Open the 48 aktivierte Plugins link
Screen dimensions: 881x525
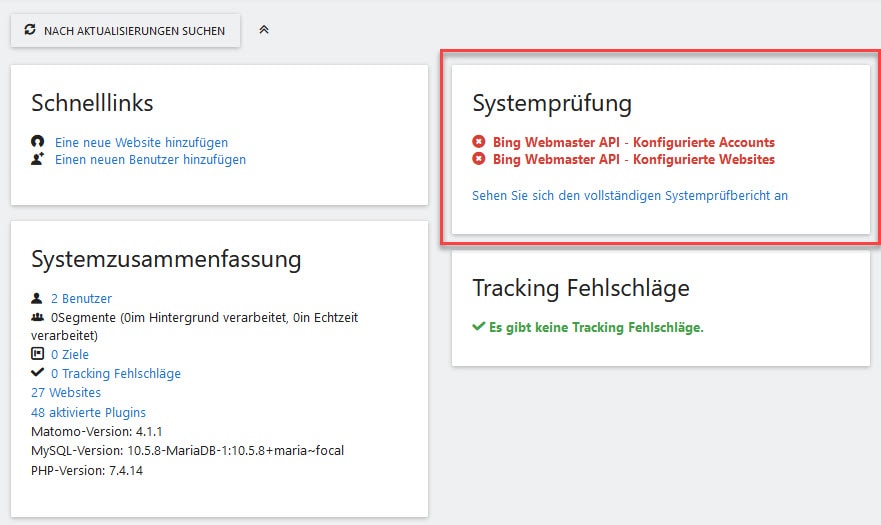pyautogui.click(x=88, y=413)
